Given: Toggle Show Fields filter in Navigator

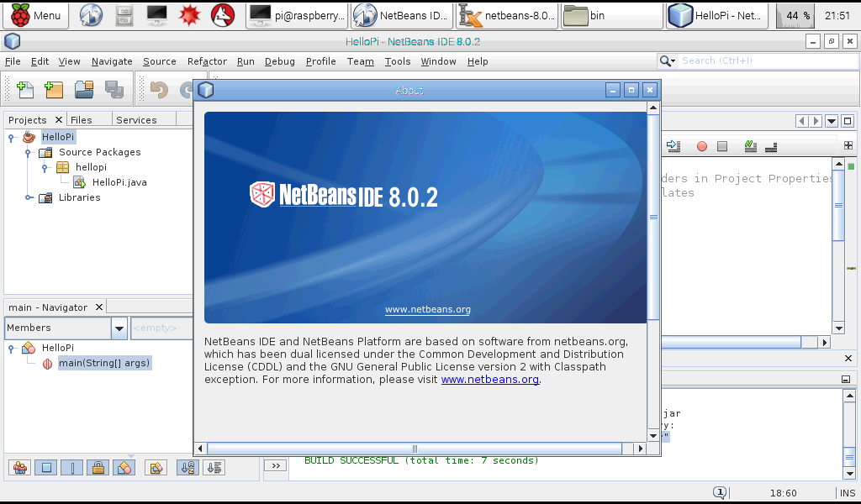Looking at the screenshot, I should point(46,468).
